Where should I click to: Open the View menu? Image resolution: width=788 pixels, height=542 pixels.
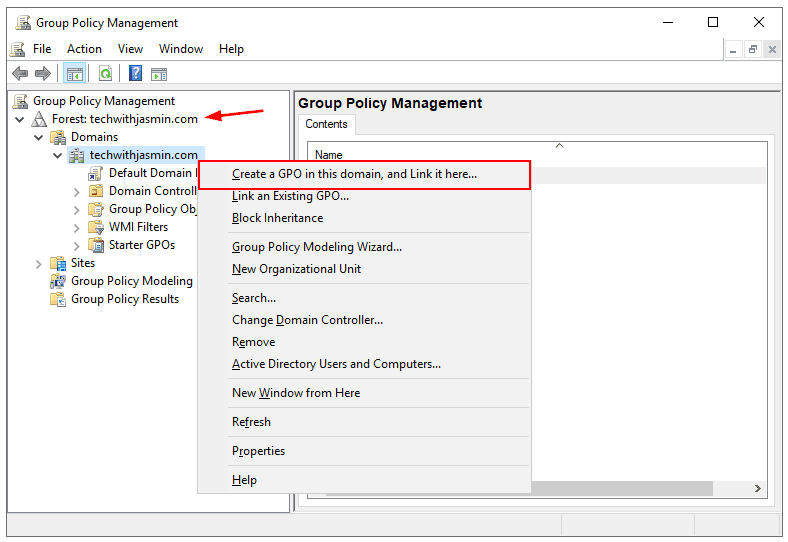point(130,49)
